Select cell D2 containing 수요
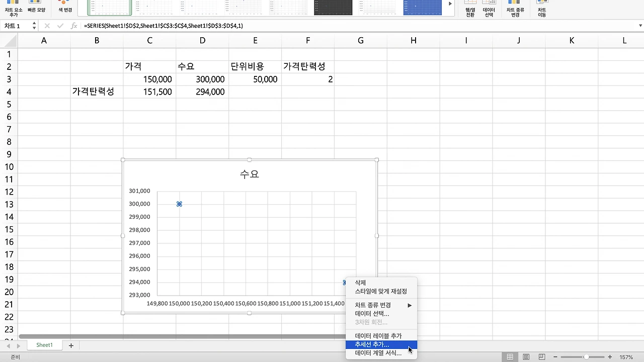Image resolution: width=644 pixels, height=362 pixels. (202, 66)
